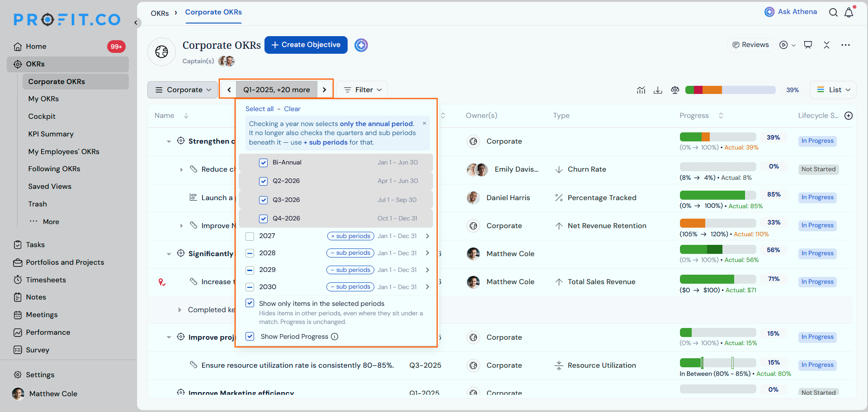
Task: Click the overall 39% progress bar
Action: [x=730, y=90]
